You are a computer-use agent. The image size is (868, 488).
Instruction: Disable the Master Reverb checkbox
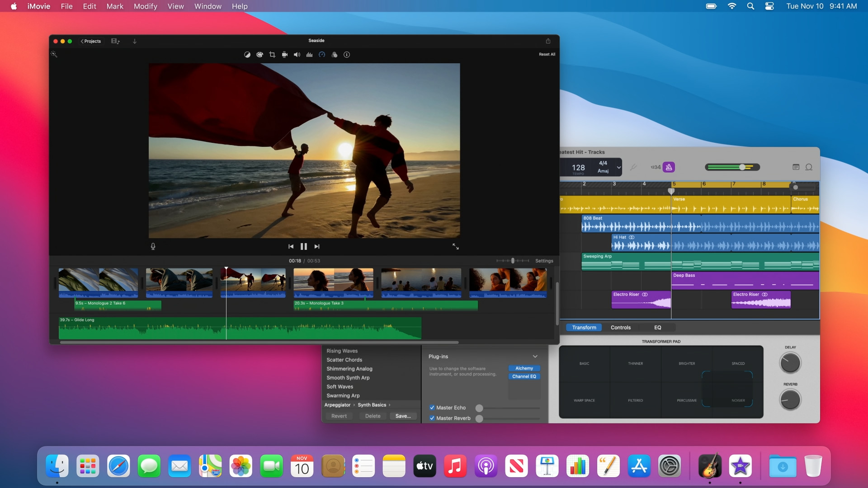[x=432, y=418]
